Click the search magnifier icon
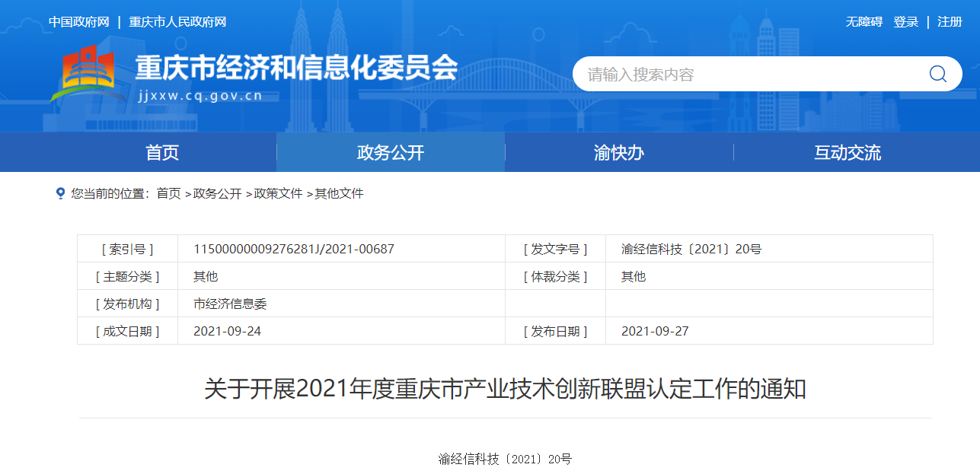The image size is (980, 474). [x=937, y=74]
